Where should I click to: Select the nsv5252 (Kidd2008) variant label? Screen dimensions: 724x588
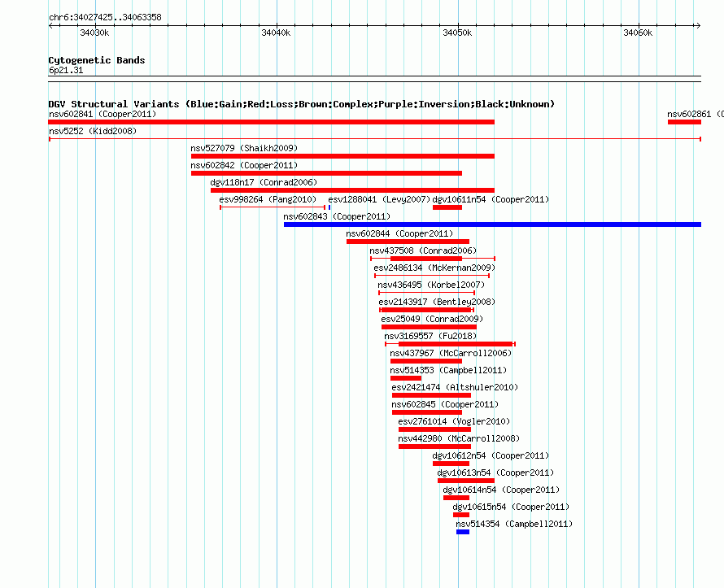click(x=93, y=131)
